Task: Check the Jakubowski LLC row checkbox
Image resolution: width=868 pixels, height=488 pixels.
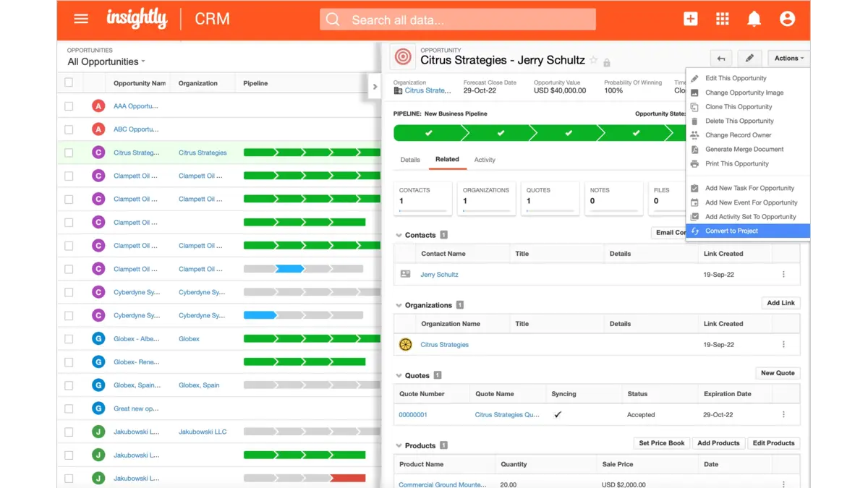Action: (69, 432)
